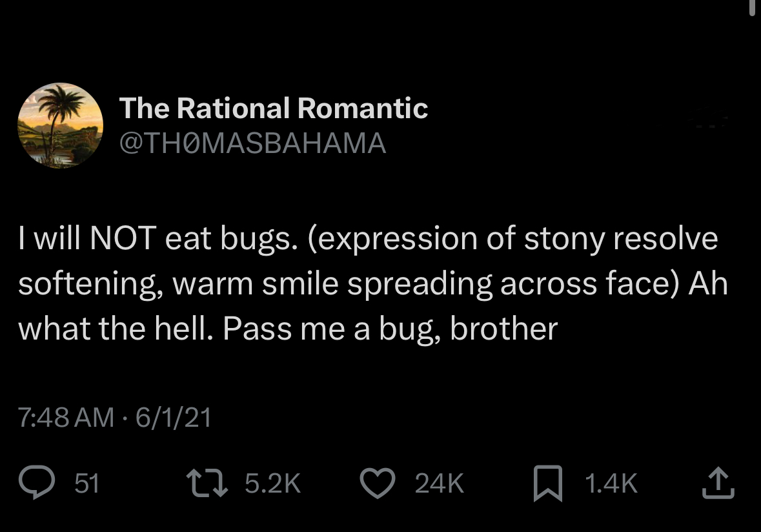The image size is (761, 532).
Task: Visit the @TH0MASBAHAMA handle link
Action: [x=252, y=143]
